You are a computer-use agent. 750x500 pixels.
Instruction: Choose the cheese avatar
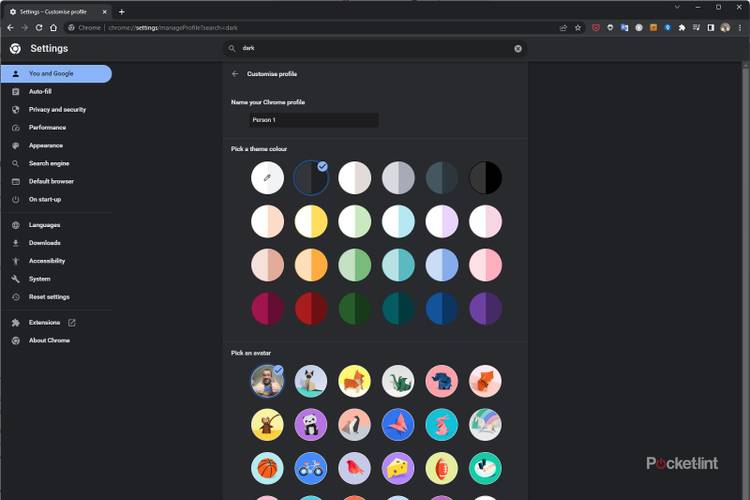pos(398,468)
